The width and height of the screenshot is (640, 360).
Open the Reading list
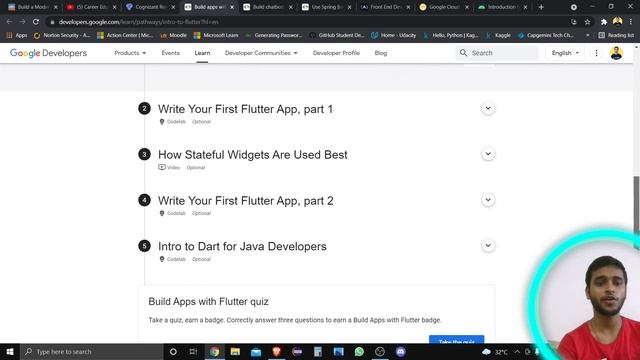pyautogui.click(x=616, y=36)
